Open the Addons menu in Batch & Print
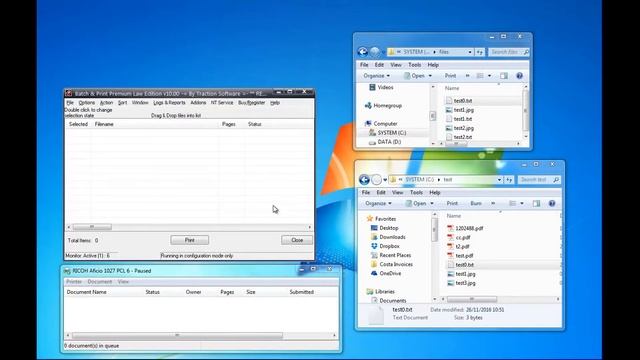This screenshot has height=360, width=640. pyautogui.click(x=198, y=103)
